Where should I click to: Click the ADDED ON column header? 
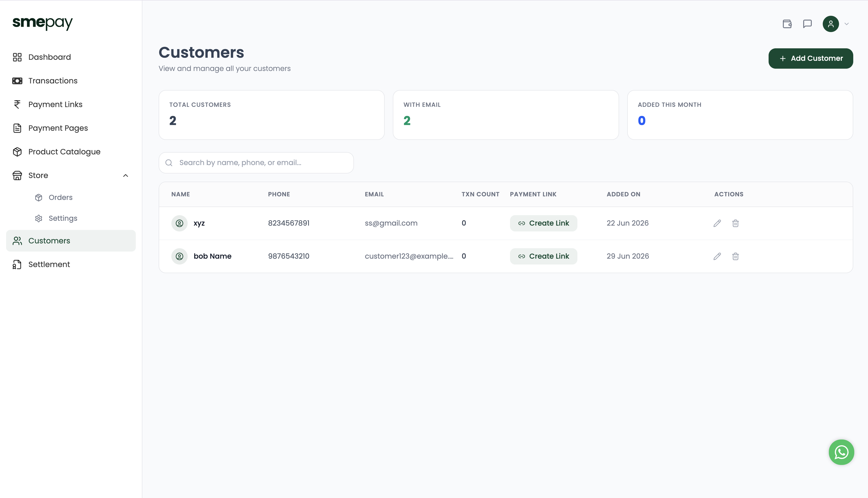click(624, 194)
